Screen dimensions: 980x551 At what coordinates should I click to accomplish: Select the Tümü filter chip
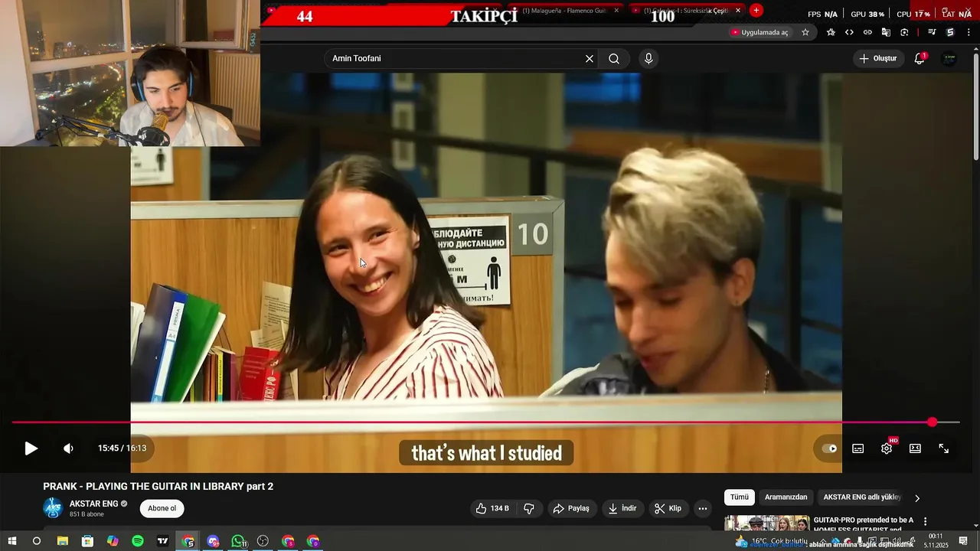(x=740, y=497)
